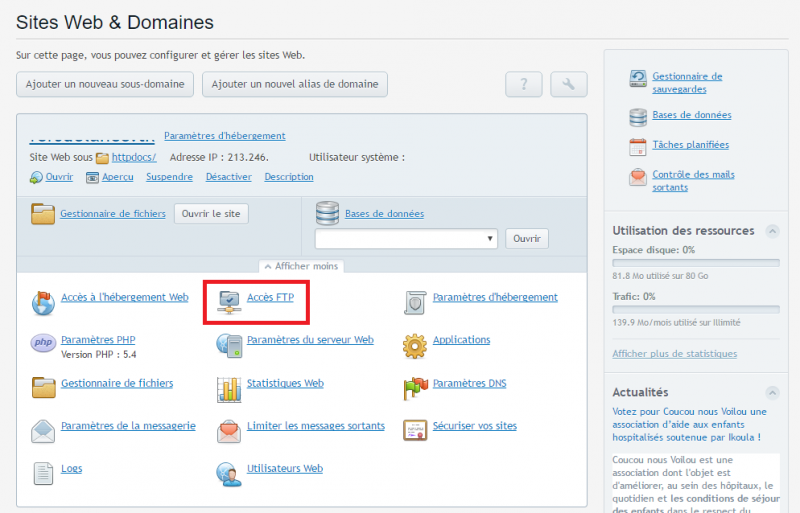Click the Utilisateurs Web icon
The height and width of the screenshot is (513, 800).
[x=230, y=473]
